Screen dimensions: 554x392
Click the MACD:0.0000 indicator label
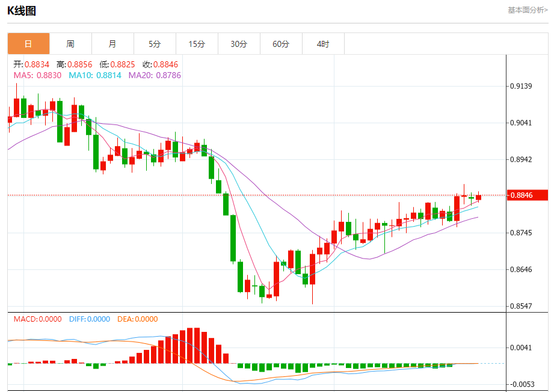(x=37, y=319)
